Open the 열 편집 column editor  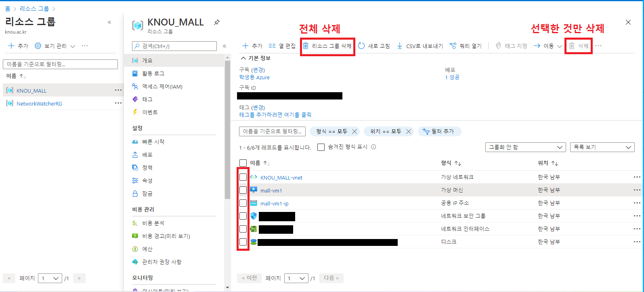(x=282, y=46)
